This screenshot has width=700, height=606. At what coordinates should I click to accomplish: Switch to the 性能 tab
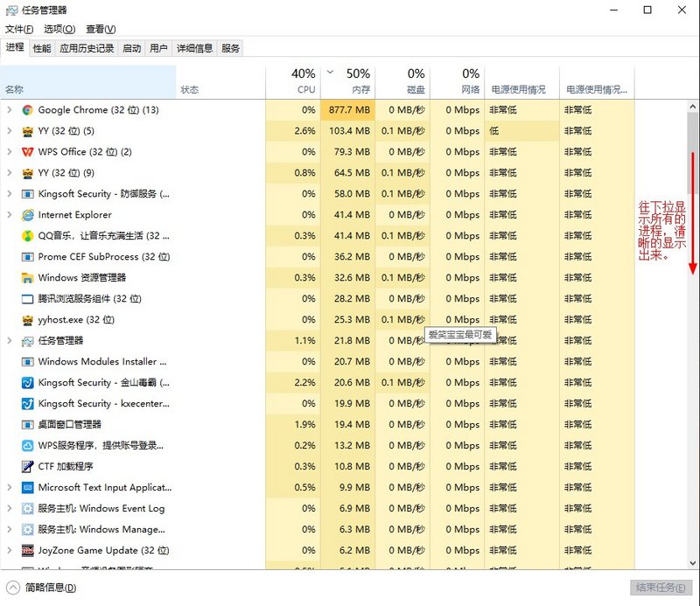click(x=42, y=48)
